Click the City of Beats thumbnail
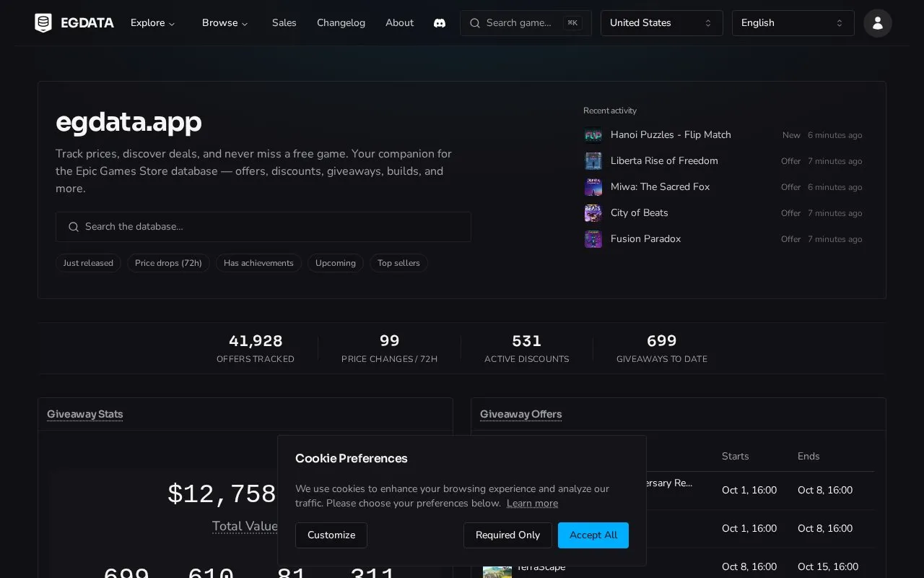This screenshot has width=924, height=578. (x=593, y=213)
